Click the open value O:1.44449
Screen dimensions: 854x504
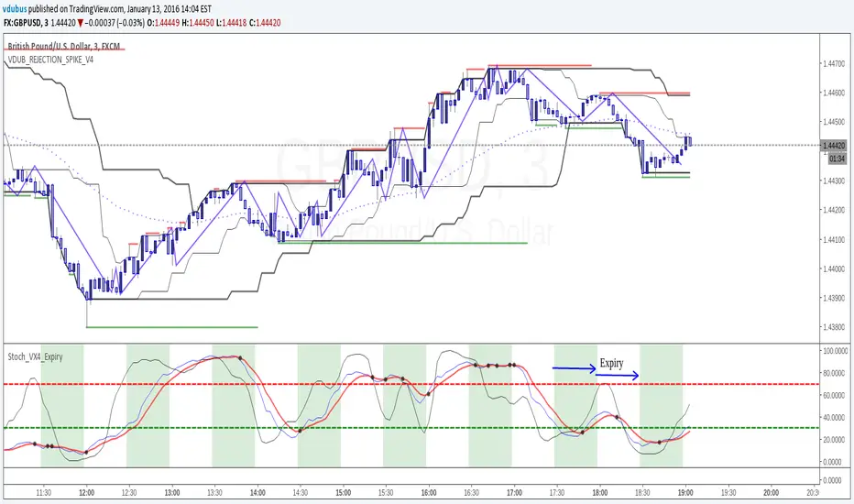163,23
